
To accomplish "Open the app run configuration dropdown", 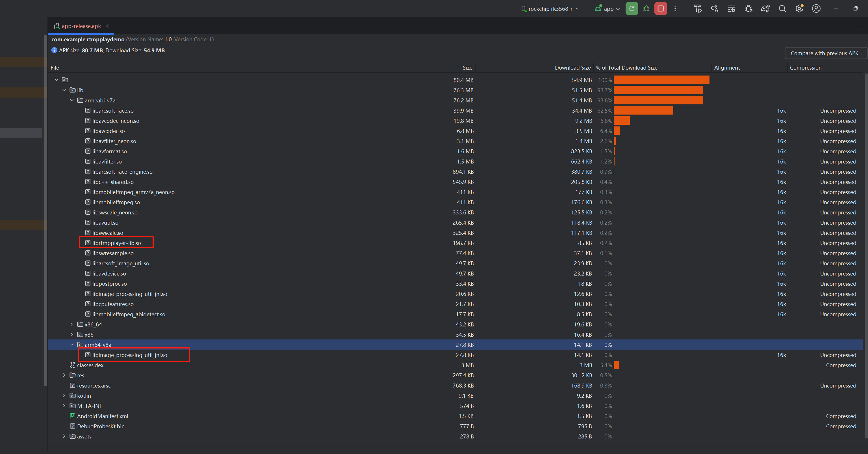I will [x=607, y=9].
